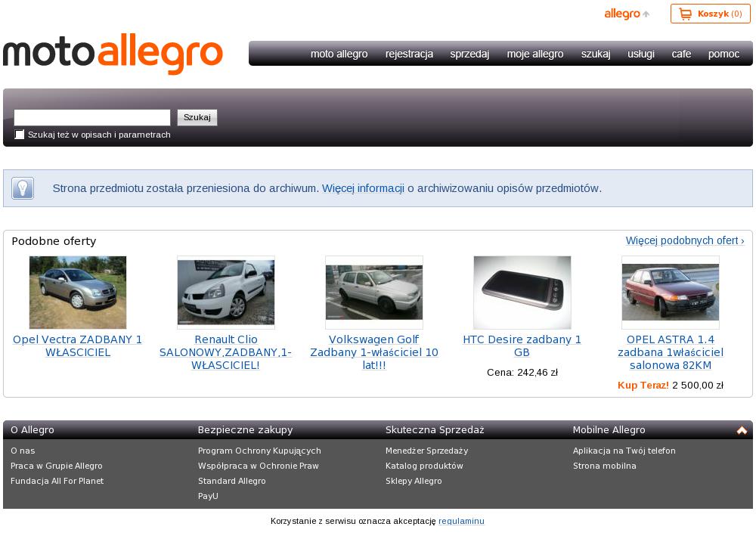Collapse footer with the orange arrow icon
This screenshot has height=536, width=756.
click(x=742, y=430)
